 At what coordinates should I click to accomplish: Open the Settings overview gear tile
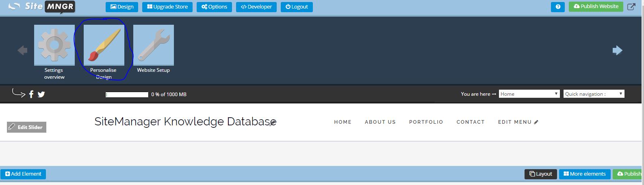tap(54, 45)
